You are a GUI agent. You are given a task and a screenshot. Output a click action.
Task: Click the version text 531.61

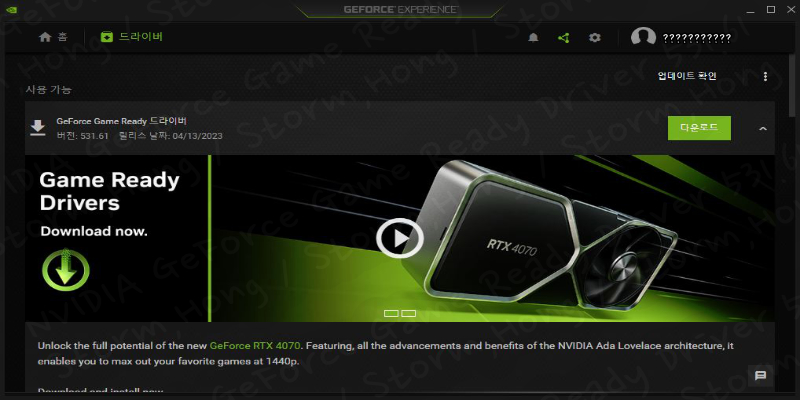click(94, 136)
